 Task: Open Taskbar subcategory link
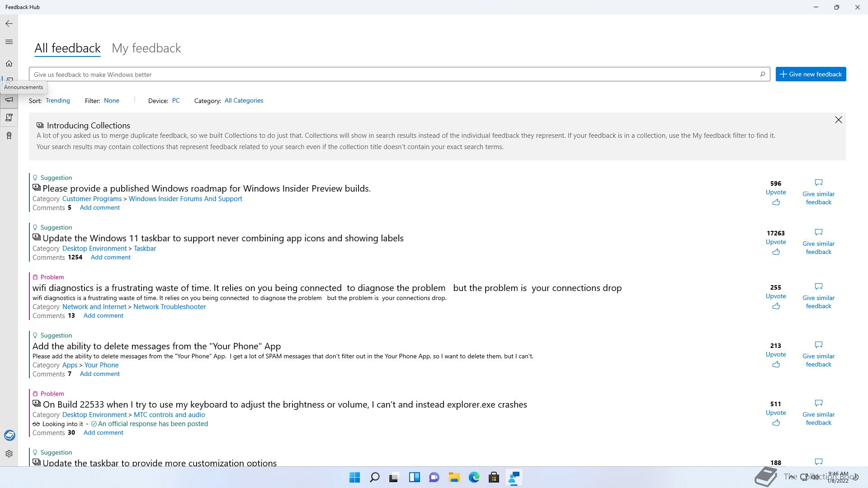point(145,249)
